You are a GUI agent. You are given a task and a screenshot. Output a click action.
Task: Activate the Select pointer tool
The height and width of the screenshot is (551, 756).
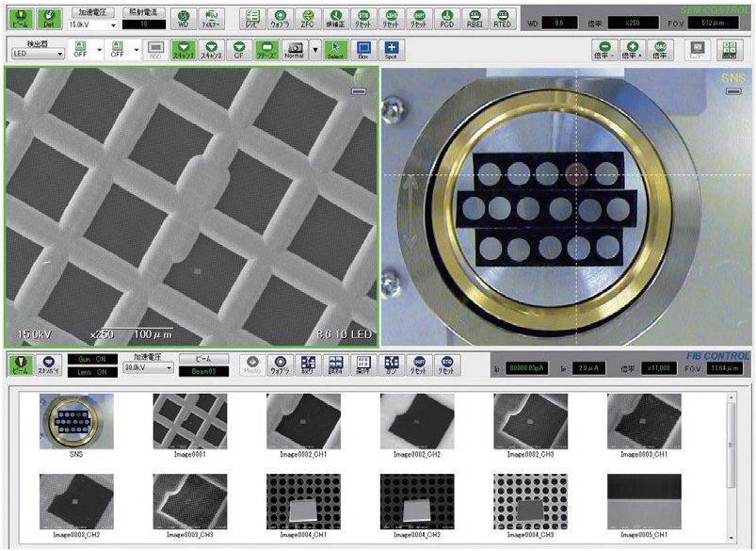click(335, 50)
